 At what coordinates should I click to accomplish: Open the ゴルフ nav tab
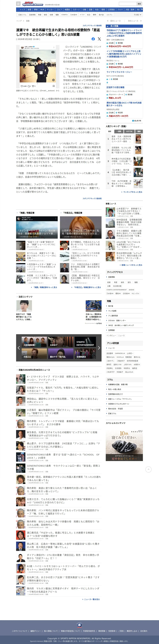pos(59,10)
